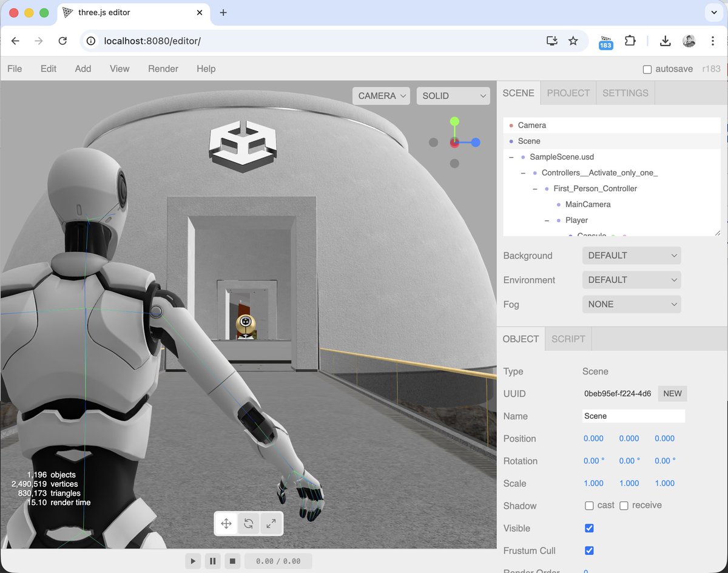Go back in browser history
This screenshot has width=728, height=573.
point(16,41)
